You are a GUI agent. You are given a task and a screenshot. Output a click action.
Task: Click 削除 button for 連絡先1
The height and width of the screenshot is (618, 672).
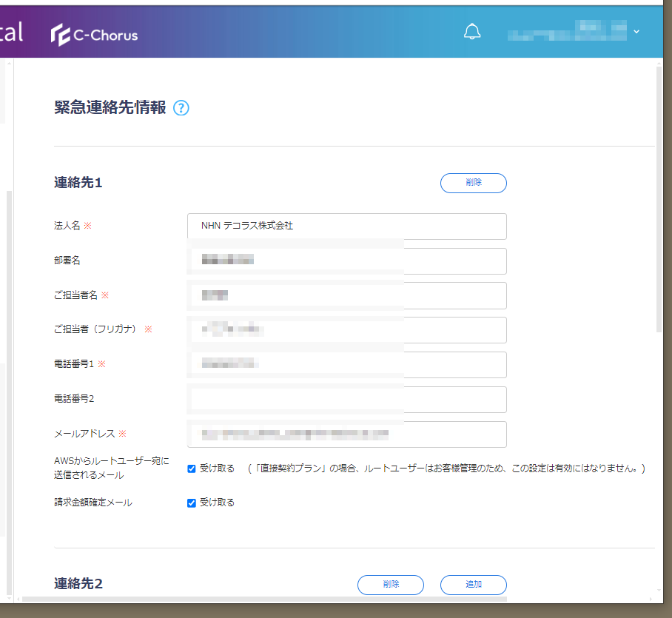473,183
